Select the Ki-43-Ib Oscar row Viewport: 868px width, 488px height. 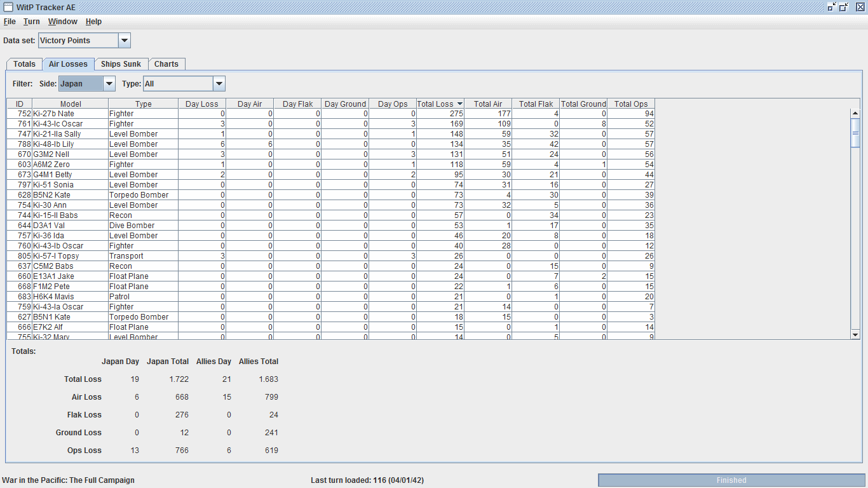[x=331, y=246]
